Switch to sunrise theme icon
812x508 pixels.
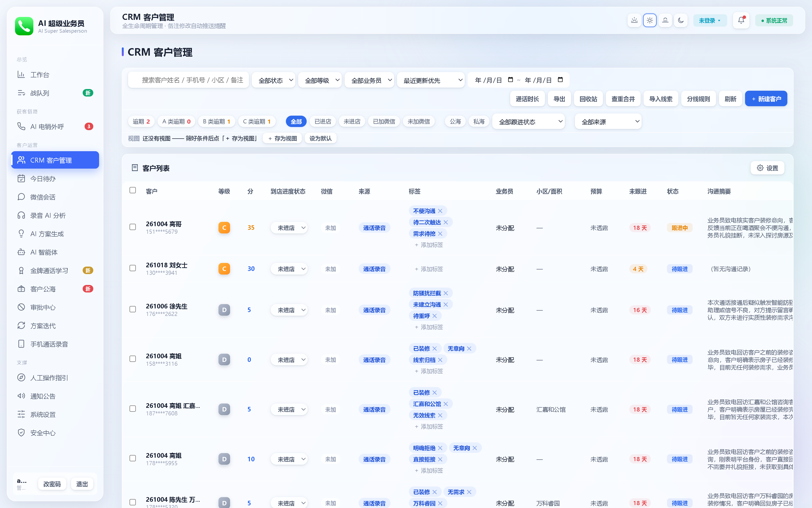[x=634, y=21]
